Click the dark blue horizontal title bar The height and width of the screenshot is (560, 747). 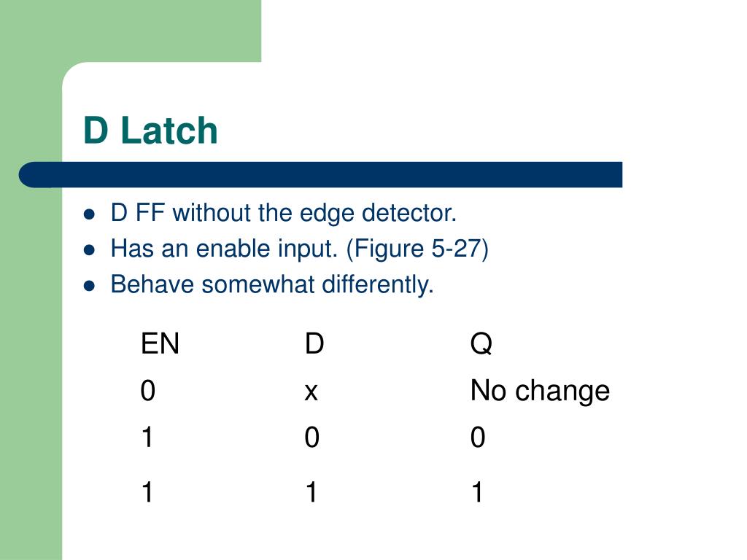tap(320, 175)
